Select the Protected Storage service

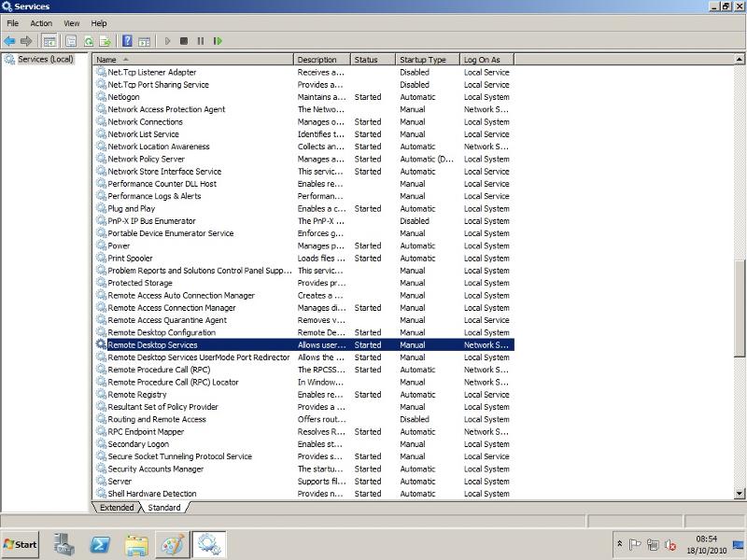coord(303,283)
